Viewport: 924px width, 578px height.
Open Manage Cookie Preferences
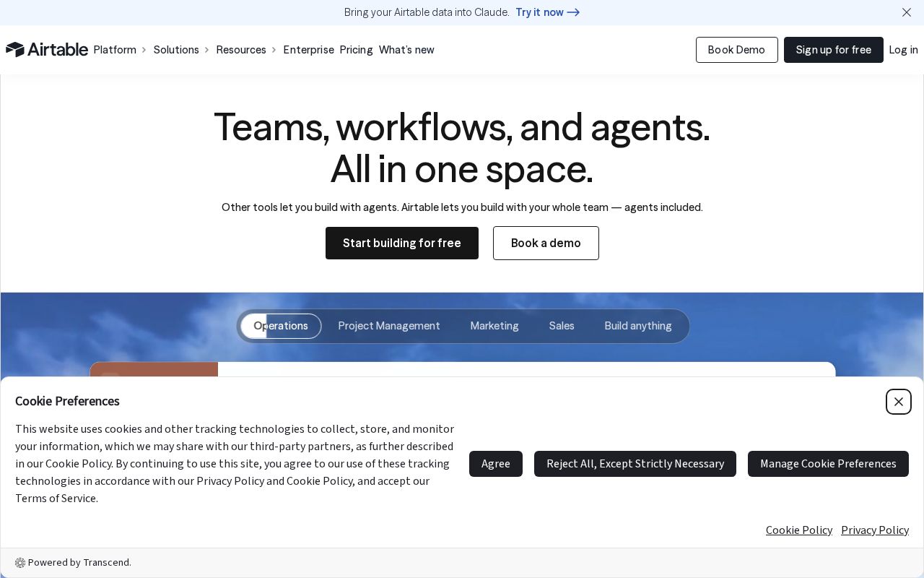click(x=828, y=464)
